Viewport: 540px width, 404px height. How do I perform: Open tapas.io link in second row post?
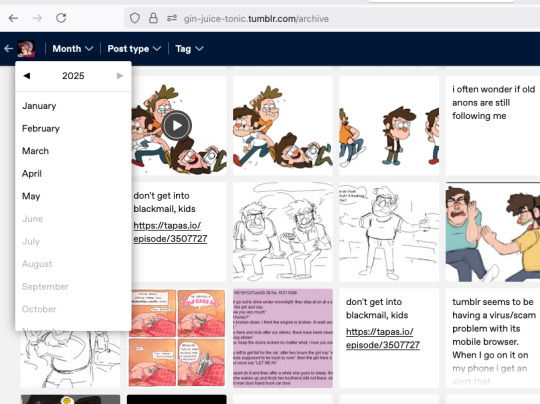170,232
